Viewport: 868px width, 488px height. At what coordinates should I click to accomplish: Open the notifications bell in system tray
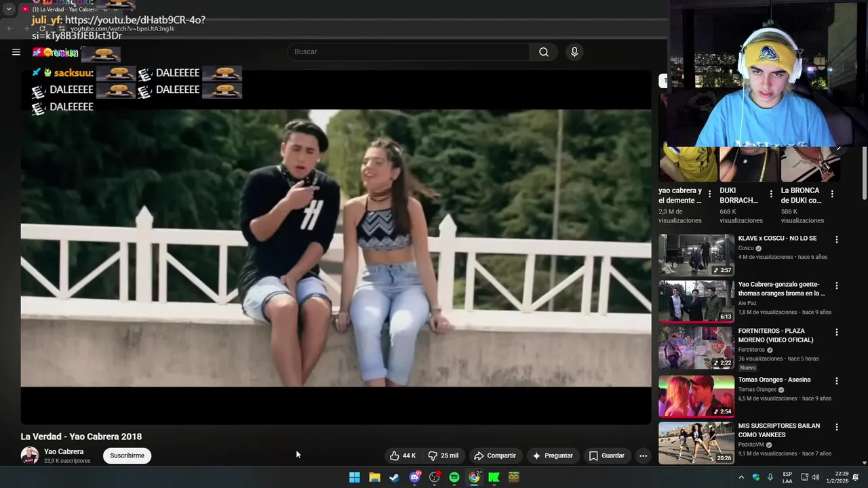pyautogui.click(x=856, y=477)
